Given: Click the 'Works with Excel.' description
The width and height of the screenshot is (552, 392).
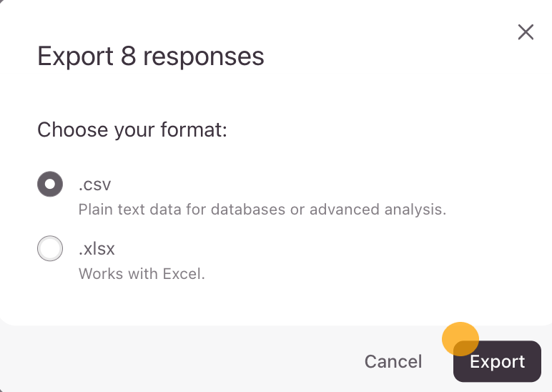Looking at the screenshot, I should click(x=142, y=274).
